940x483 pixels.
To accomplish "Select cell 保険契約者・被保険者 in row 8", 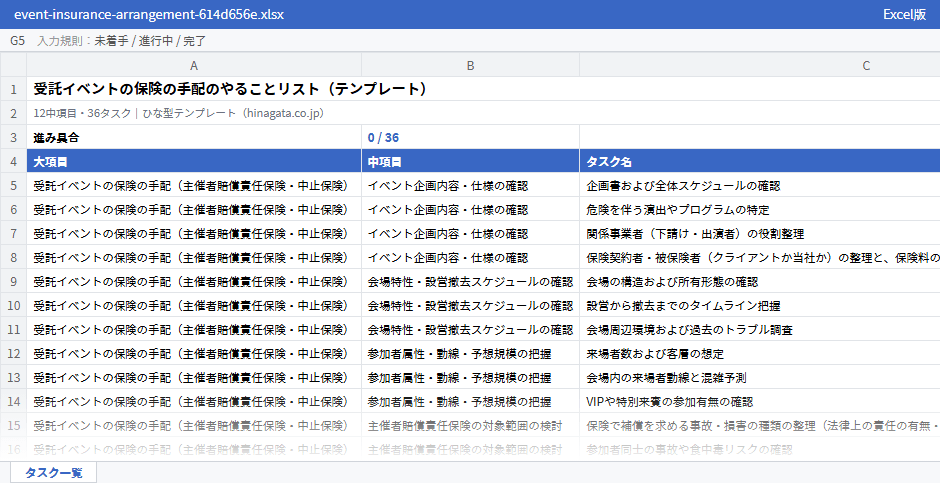I will point(760,258).
